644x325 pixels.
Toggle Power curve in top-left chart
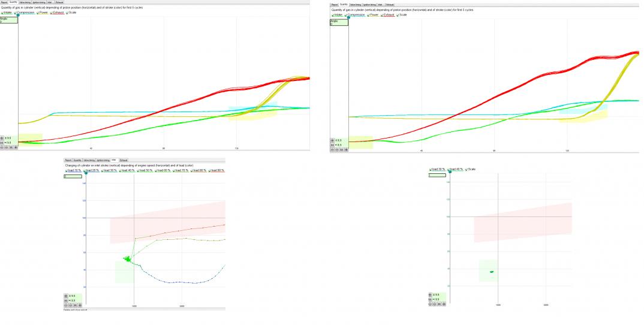(43, 13)
